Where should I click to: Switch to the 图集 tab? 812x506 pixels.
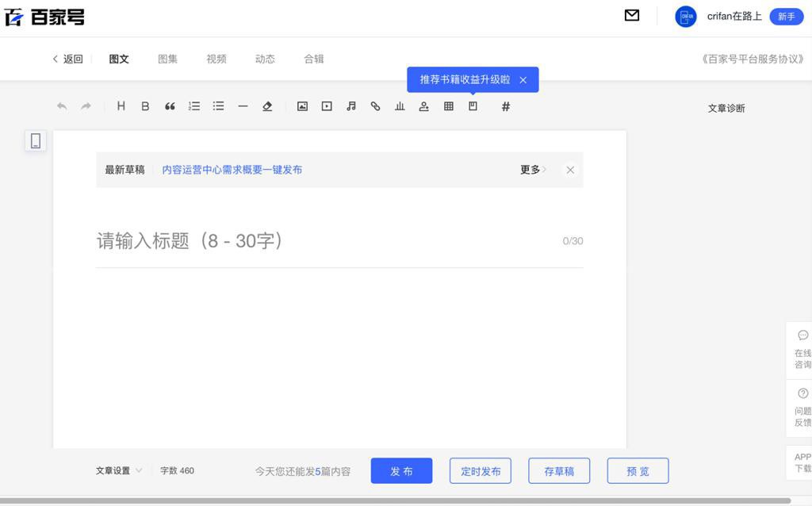pyautogui.click(x=168, y=59)
